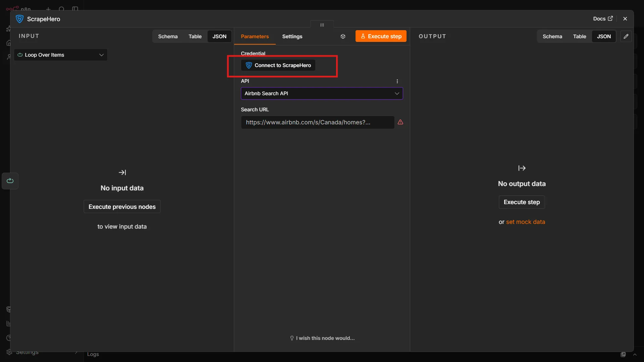Click the Search URL input field
Viewport: 644px width, 362px height.
tap(318, 122)
